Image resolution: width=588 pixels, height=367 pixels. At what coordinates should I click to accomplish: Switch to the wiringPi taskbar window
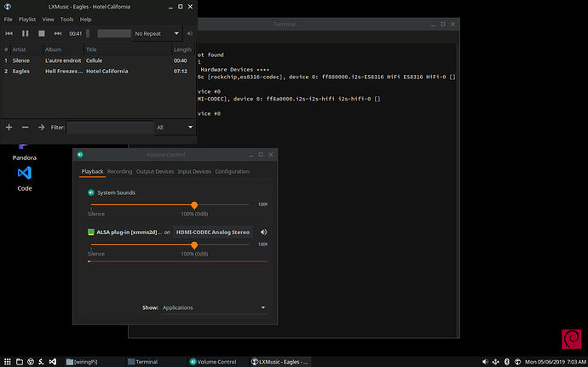coord(95,362)
